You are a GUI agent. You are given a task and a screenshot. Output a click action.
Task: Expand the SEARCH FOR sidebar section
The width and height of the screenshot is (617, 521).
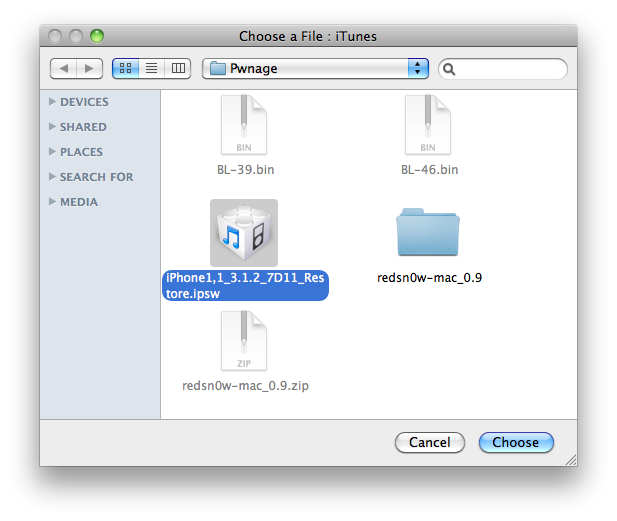52,177
